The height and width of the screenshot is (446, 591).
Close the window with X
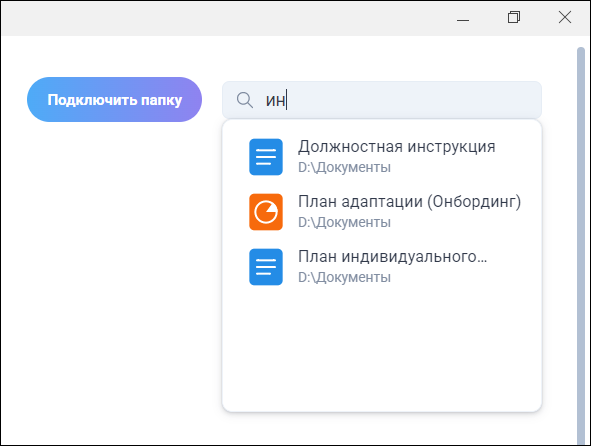tap(565, 17)
